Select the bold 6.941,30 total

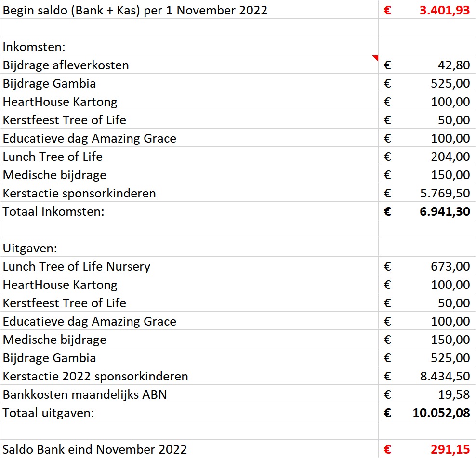coord(445,211)
